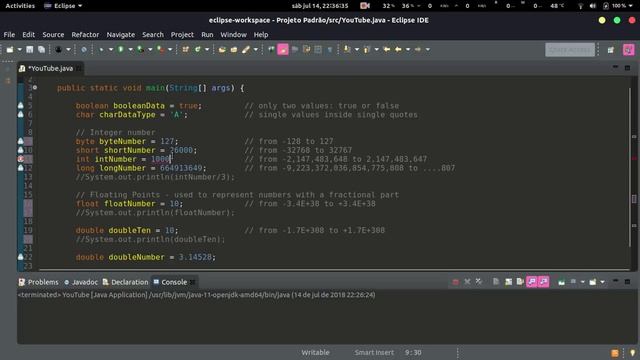Select the Java perspective icon

(x=628, y=50)
